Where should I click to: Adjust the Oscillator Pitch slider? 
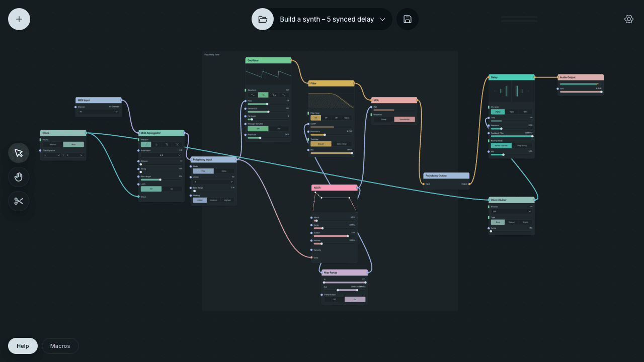click(x=268, y=104)
